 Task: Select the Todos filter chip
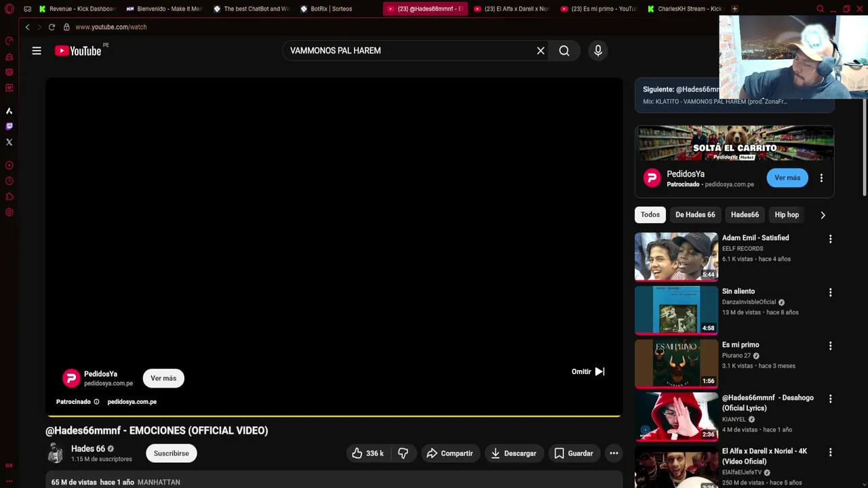(650, 215)
